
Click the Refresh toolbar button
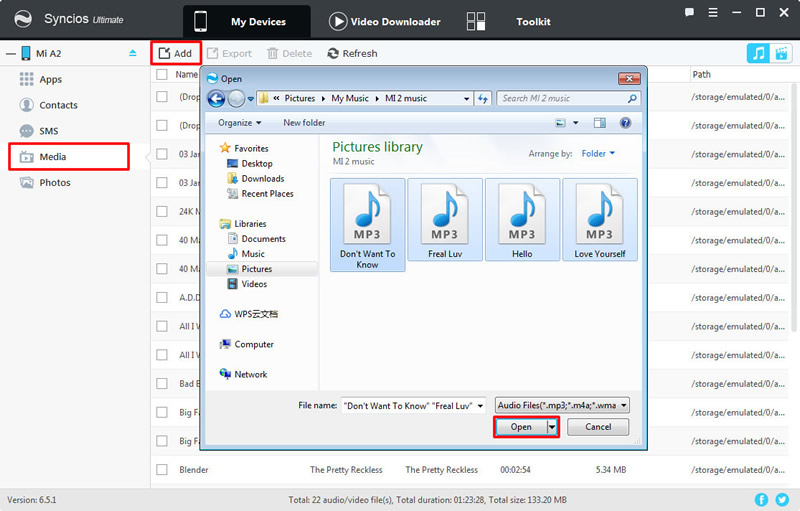click(x=353, y=53)
